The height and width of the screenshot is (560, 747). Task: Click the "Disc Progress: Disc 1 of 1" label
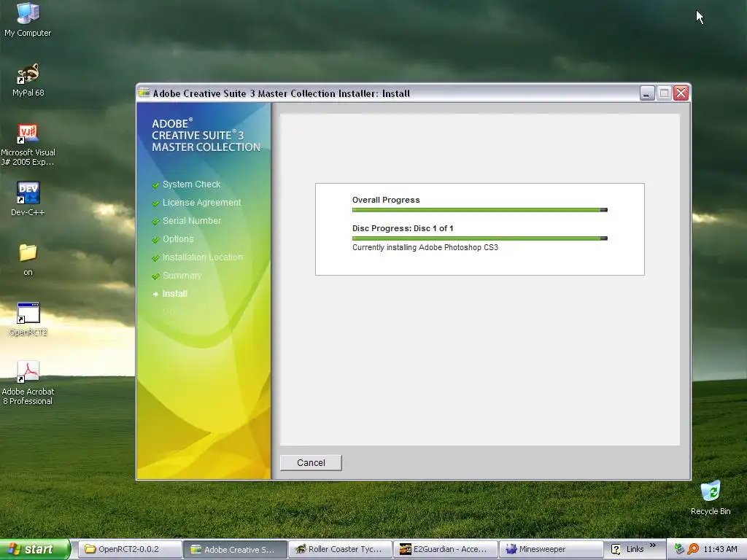[x=403, y=228]
